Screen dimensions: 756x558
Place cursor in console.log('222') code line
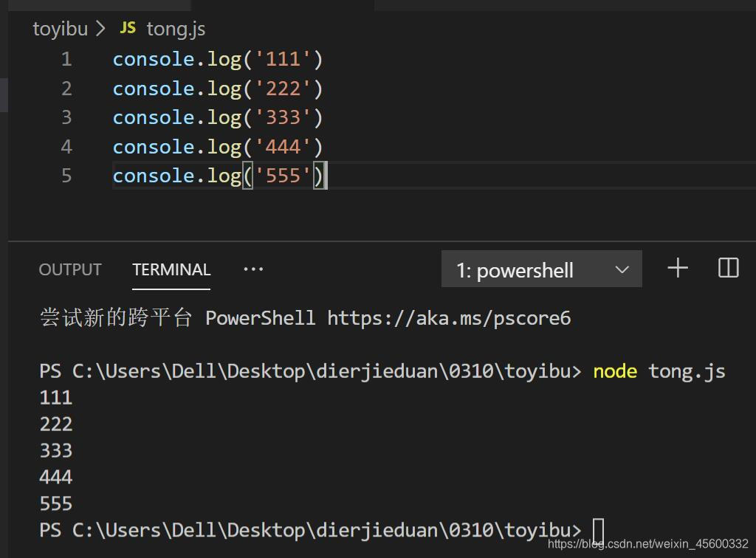tap(218, 89)
